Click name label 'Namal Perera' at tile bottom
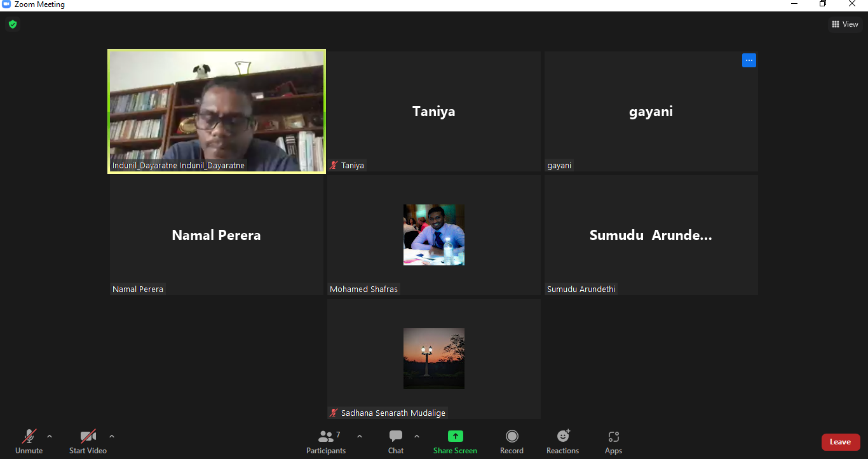This screenshot has height=459, width=868. coord(138,289)
